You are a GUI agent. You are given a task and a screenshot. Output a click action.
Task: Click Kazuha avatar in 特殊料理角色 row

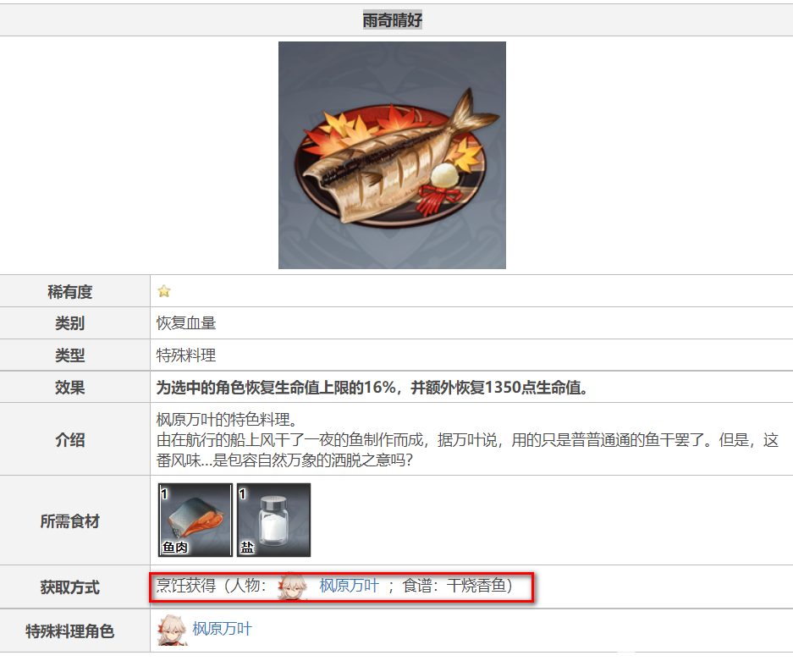point(173,630)
